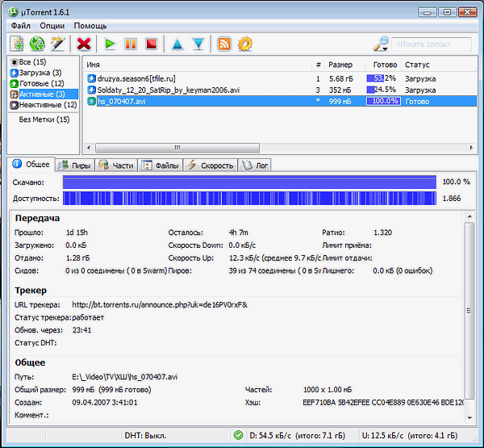Open the RSS downloader icon
The image size is (484, 448).
click(225, 44)
